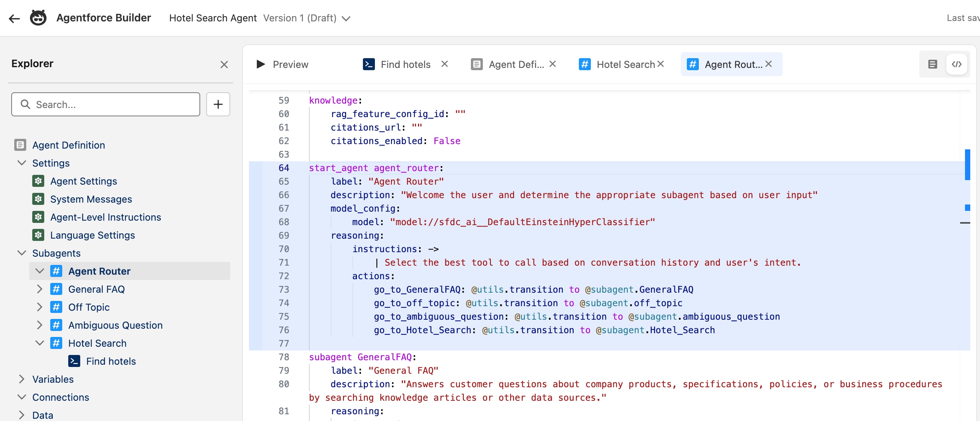Collapse the Hotel Search subagent
The height and width of the screenshot is (421, 980).
(x=40, y=343)
